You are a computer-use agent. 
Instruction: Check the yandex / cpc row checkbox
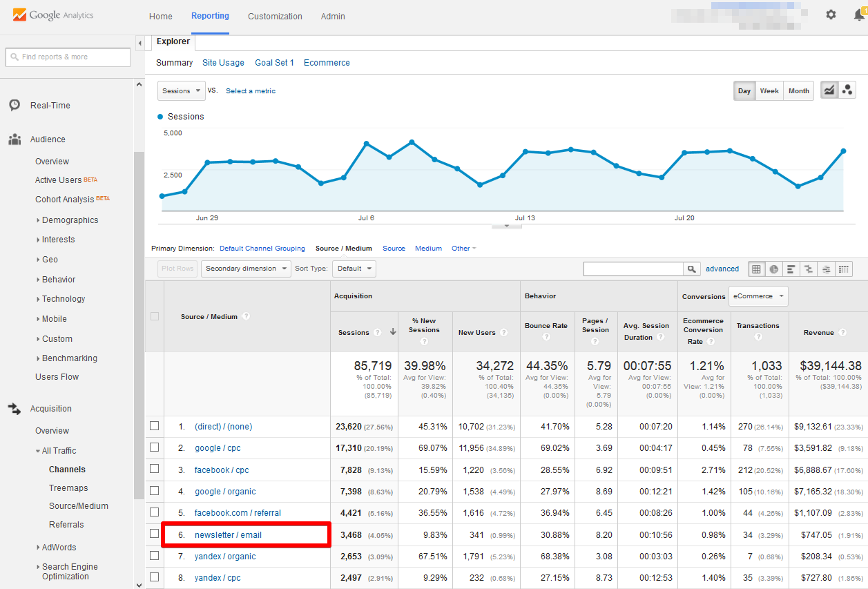pos(155,577)
